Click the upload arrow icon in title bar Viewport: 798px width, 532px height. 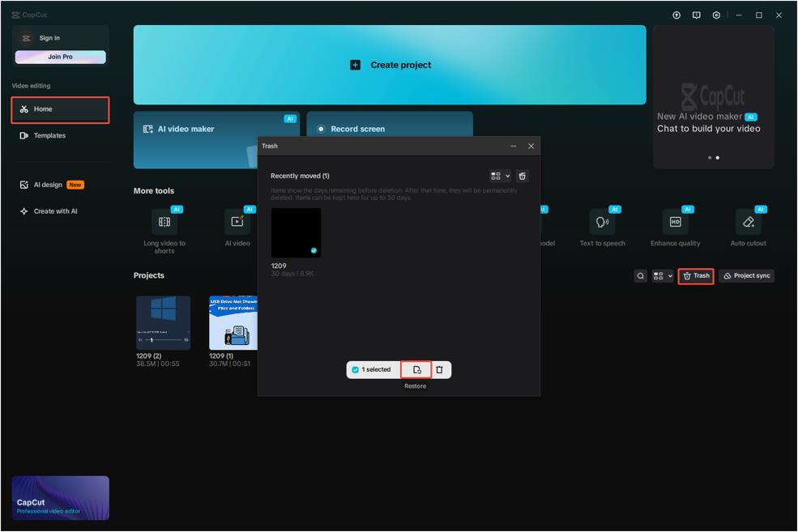tap(676, 15)
